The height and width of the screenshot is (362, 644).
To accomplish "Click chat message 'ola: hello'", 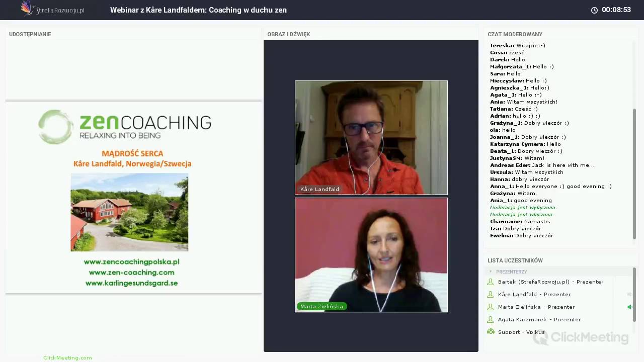I will (503, 130).
